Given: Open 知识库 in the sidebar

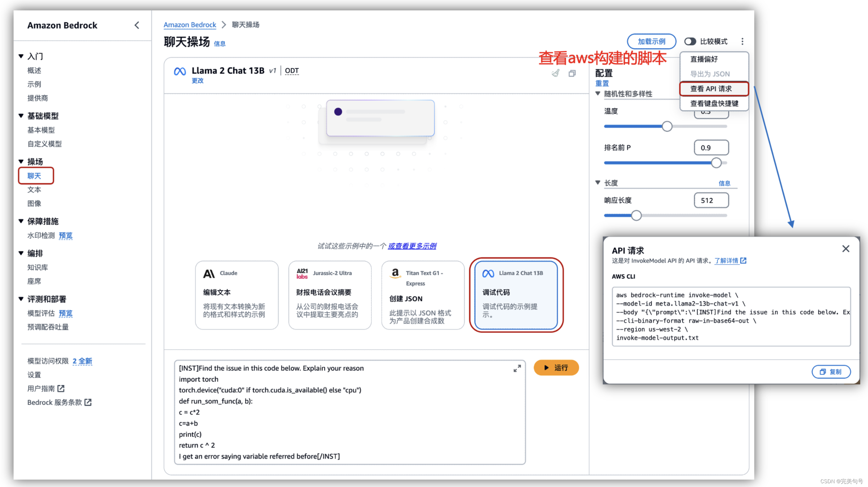Looking at the screenshot, I should [x=38, y=268].
